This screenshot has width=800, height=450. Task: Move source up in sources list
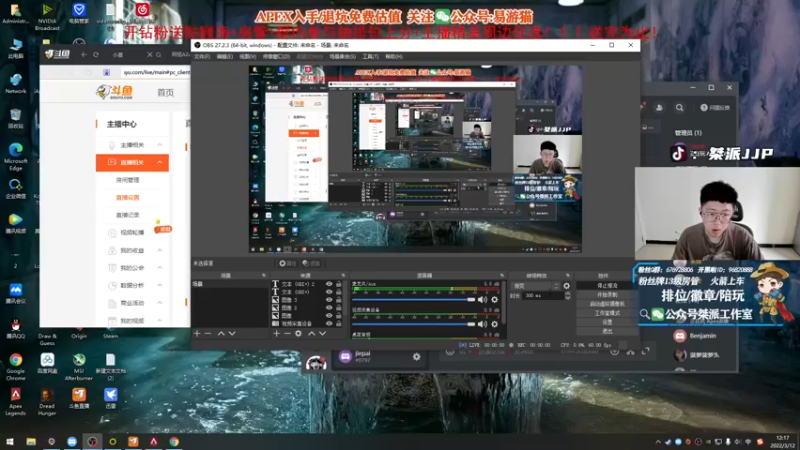[311, 334]
